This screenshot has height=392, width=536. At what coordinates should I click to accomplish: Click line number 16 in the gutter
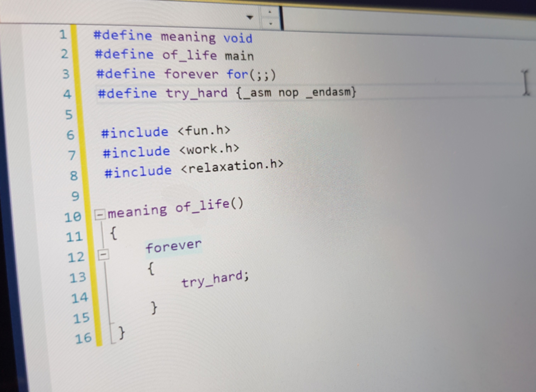[83, 338]
